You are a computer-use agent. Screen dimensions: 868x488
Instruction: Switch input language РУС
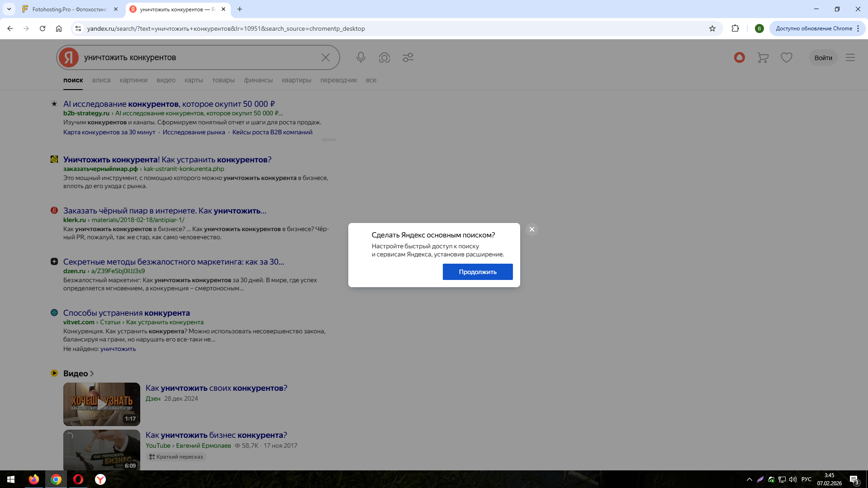806,479
